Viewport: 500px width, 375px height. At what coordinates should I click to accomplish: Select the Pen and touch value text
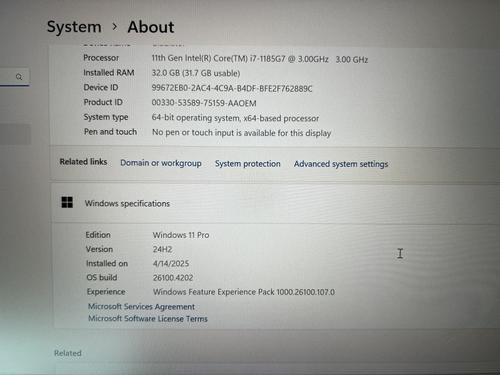[x=241, y=133]
